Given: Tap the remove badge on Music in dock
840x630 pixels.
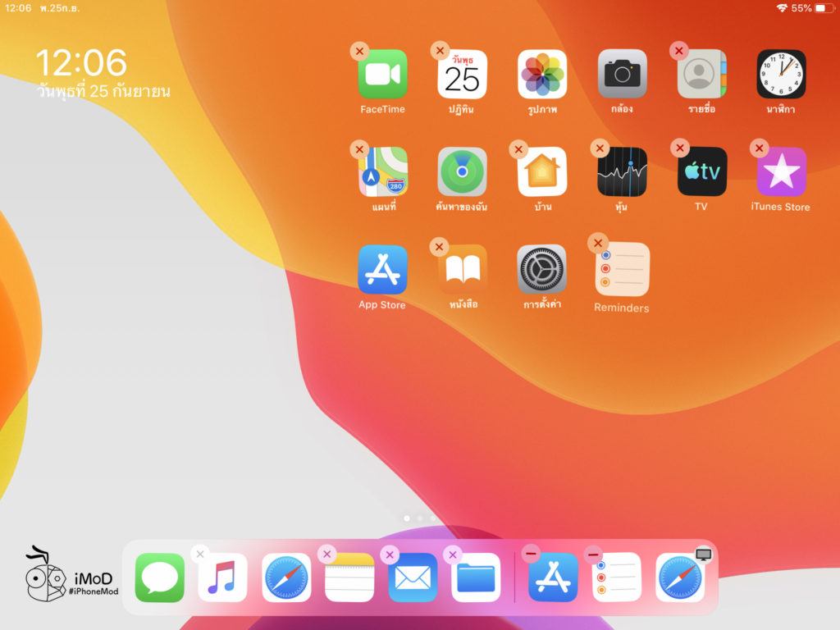Looking at the screenshot, I should tap(200, 554).
